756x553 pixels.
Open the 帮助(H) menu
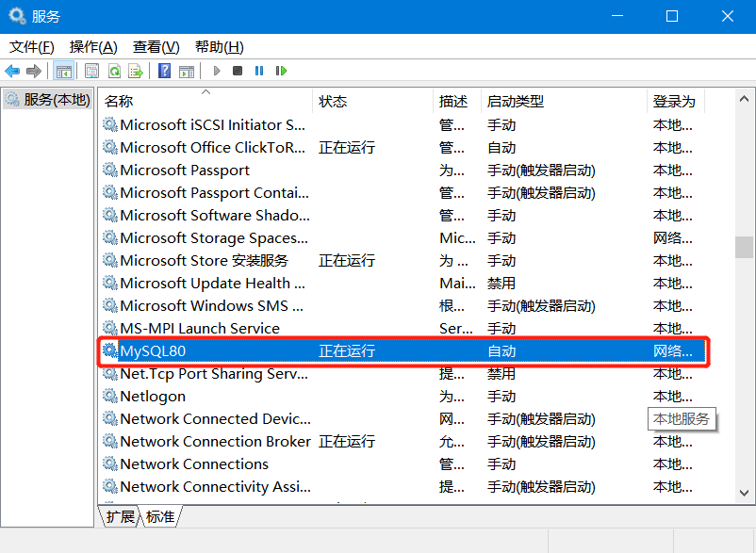(220, 47)
